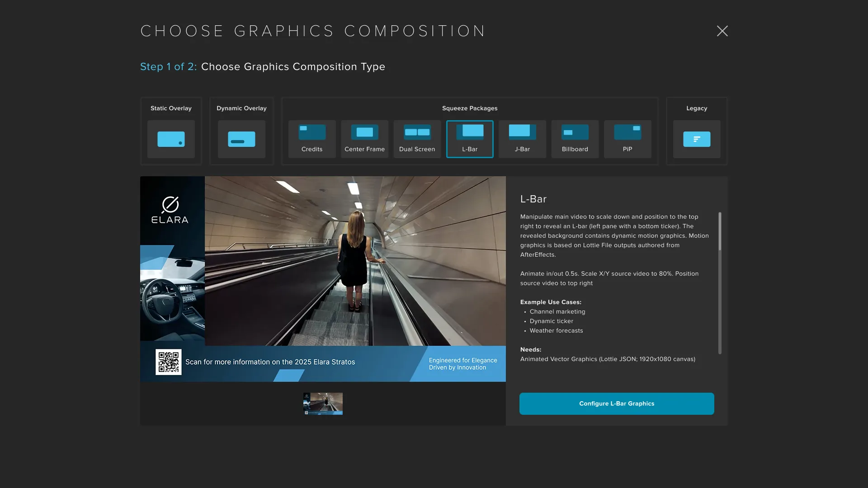Select the Static Overlay composition icon
Image resolution: width=868 pixels, height=488 pixels.
[171, 139]
